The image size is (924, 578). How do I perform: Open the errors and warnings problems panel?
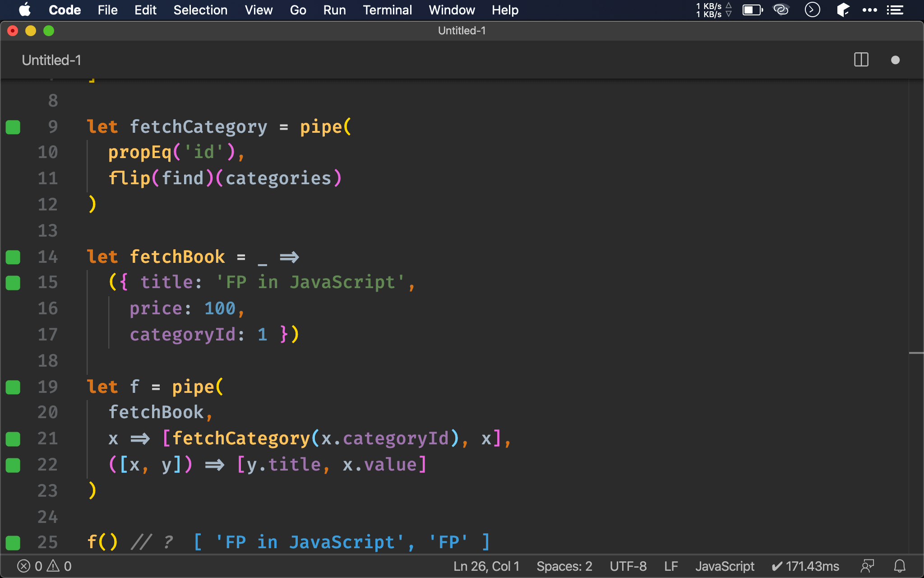point(44,566)
